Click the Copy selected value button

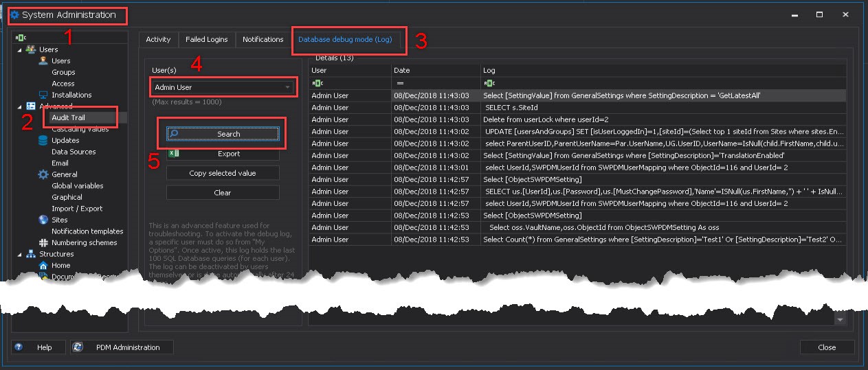223,173
